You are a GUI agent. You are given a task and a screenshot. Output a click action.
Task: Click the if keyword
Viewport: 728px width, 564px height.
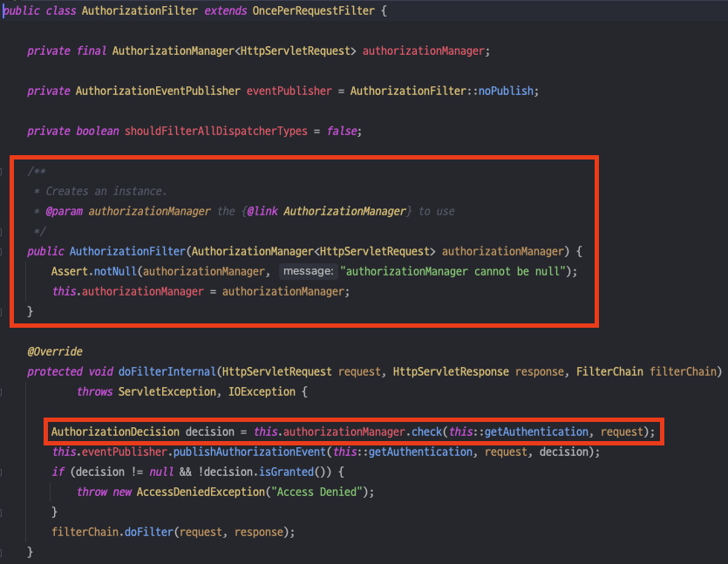(58, 472)
